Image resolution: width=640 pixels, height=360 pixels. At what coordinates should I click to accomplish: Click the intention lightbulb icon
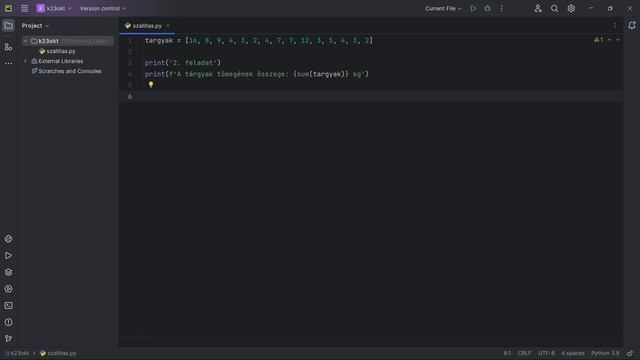(x=151, y=84)
